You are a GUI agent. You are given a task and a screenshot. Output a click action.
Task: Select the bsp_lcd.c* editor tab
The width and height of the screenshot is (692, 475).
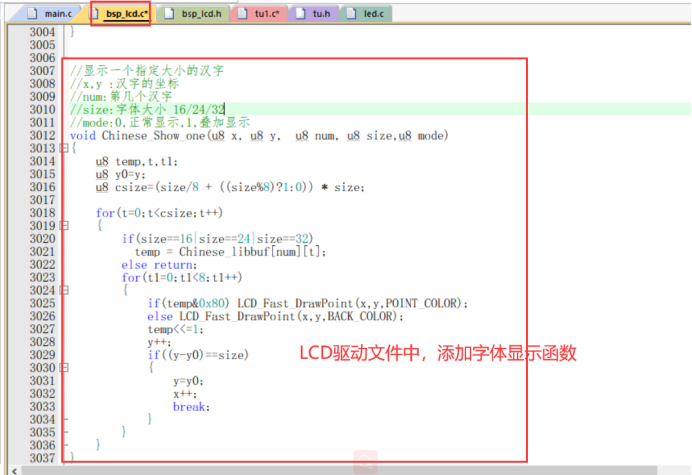pyautogui.click(x=120, y=14)
